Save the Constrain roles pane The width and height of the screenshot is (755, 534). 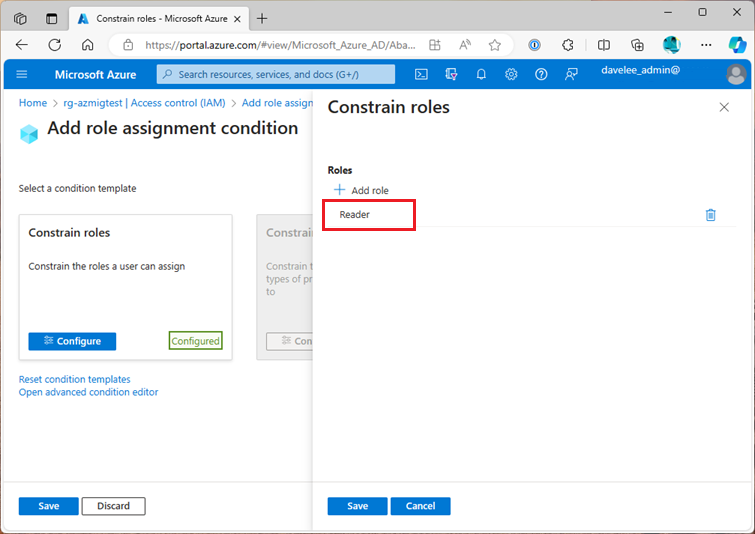coord(358,506)
